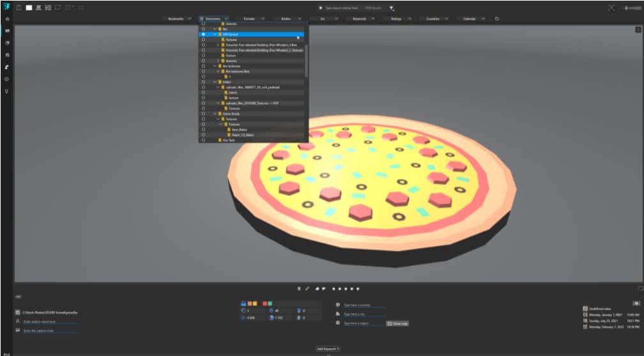Click the zoom slider at top right

[x=632, y=8]
